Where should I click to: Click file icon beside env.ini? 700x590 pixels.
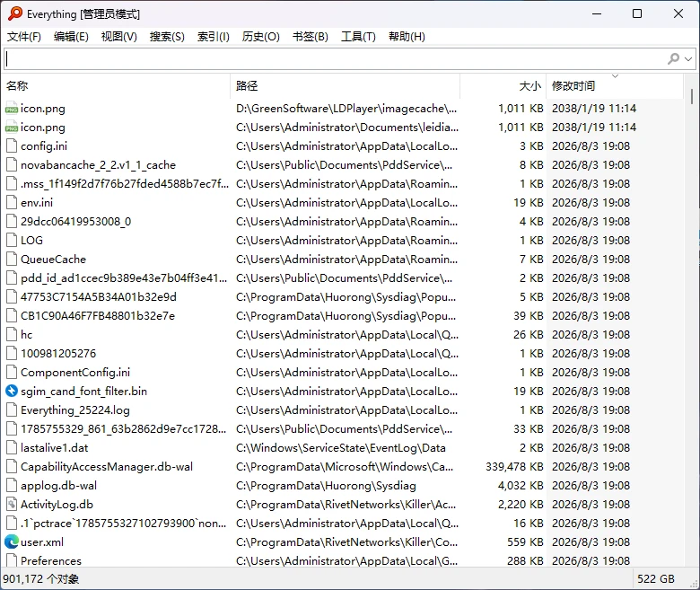pyautogui.click(x=12, y=203)
